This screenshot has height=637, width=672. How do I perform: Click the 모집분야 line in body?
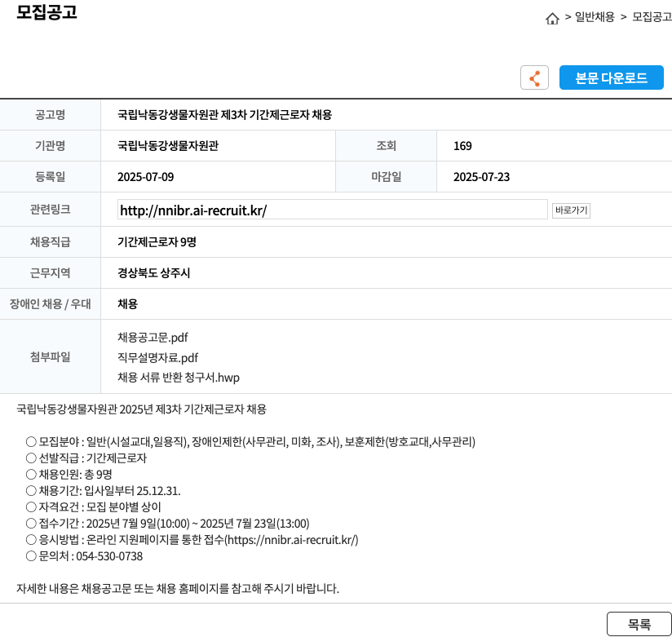pyautogui.click(x=250, y=442)
